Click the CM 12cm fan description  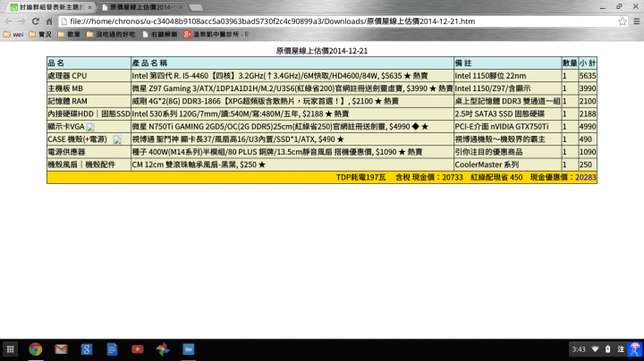tap(199, 165)
